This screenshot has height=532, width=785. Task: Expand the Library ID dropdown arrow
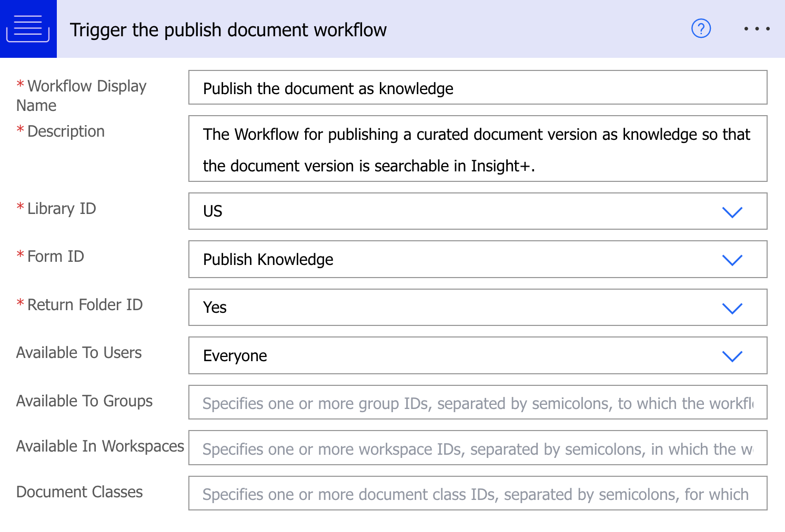tap(732, 212)
